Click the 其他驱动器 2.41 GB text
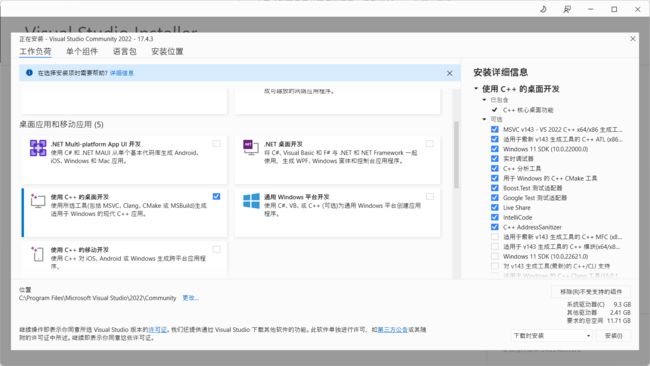This screenshot has height=366, width=650. (599, 313)
